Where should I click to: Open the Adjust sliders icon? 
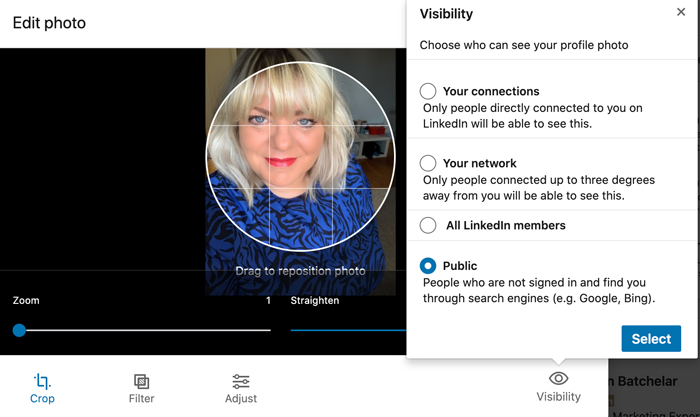point(241,381)
